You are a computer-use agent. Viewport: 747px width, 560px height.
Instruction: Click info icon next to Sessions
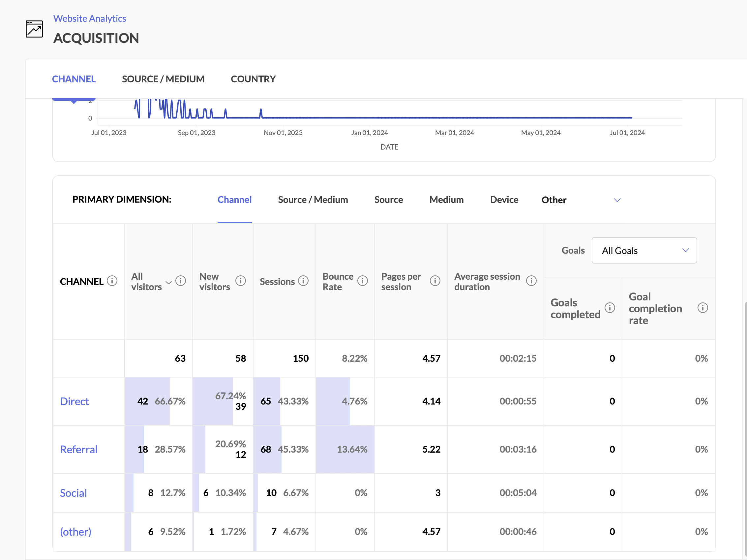pyautogui.click(x=303, y=281)
